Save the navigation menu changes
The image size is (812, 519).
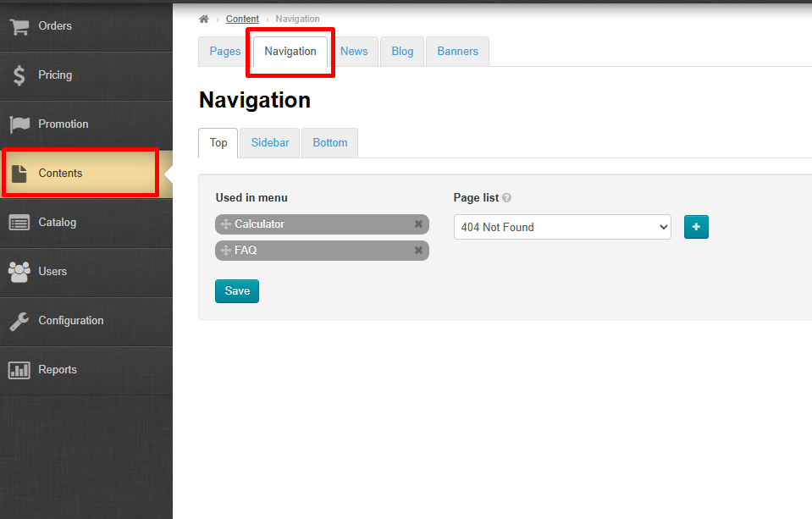tap(237, 291)
